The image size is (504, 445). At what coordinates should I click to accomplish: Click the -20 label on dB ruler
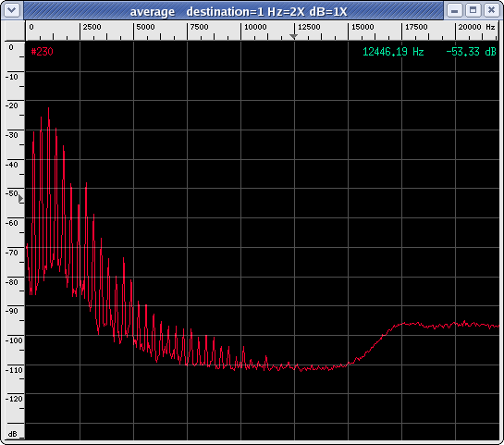[12, 105]
